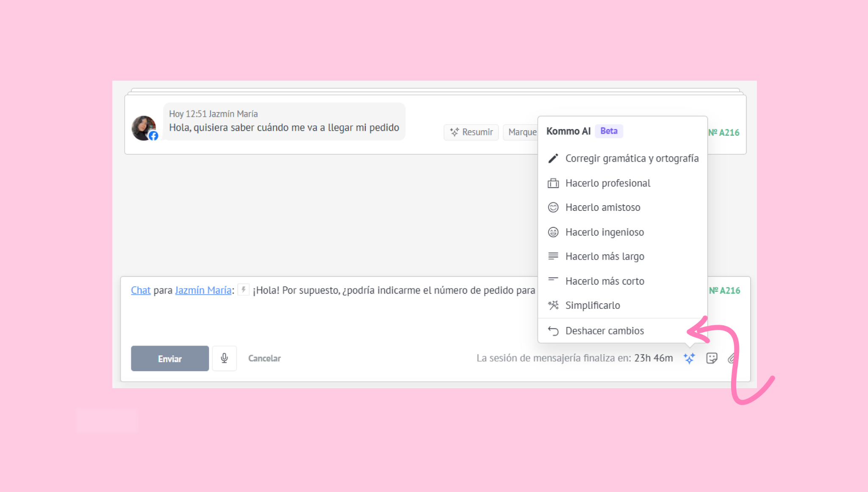Click the incoming message bubble from Jazmín María

point(284,121)
